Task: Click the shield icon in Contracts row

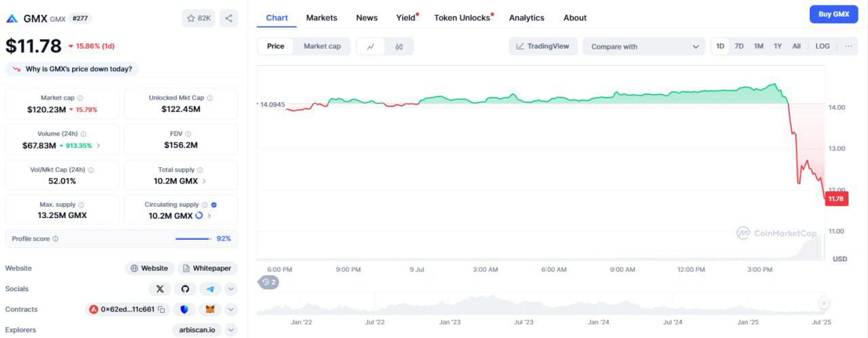Action: coord(185,310)
